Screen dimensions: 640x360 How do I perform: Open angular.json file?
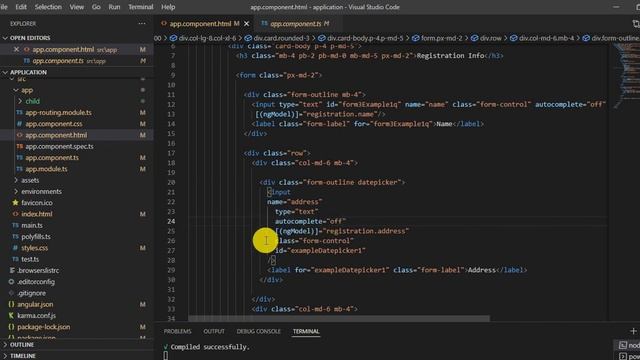click(35, 304)
